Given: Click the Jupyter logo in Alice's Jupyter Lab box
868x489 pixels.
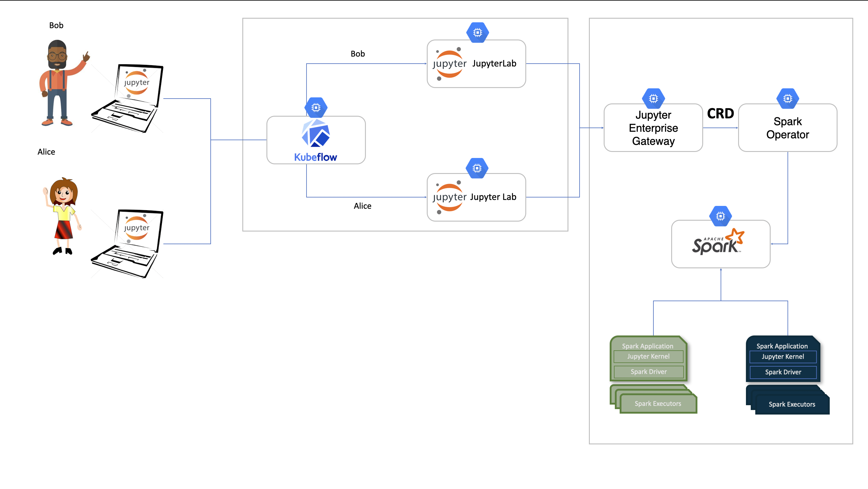Looking at the screenshot, I should coord(449,197).
